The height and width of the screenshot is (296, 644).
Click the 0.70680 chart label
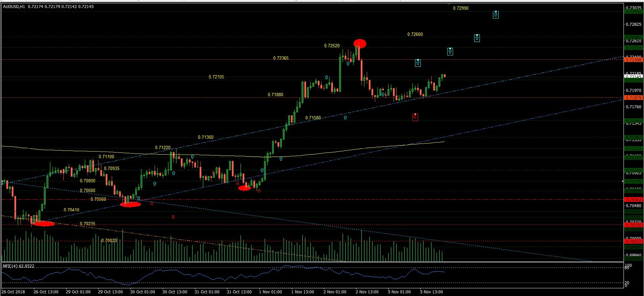coord(87,191)
